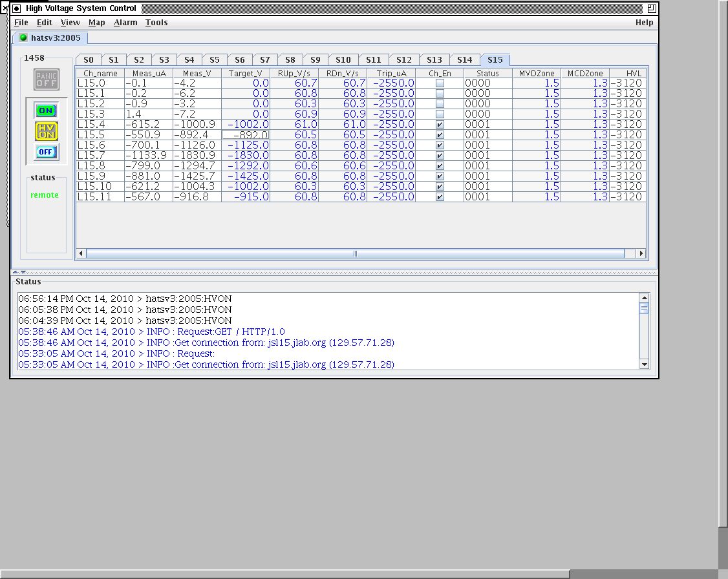Switch to slot tab S8
Screen dimensions: 728x579
290,60
